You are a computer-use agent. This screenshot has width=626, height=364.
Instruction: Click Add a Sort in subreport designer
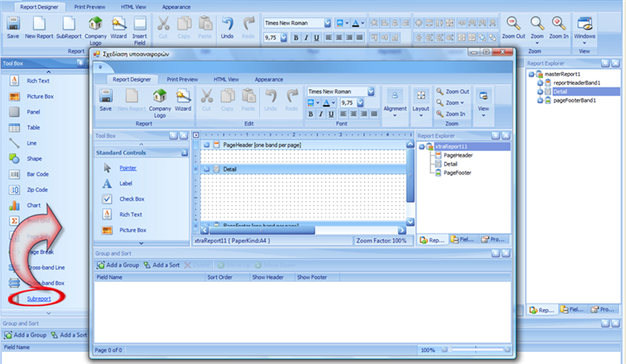(161, 265)
